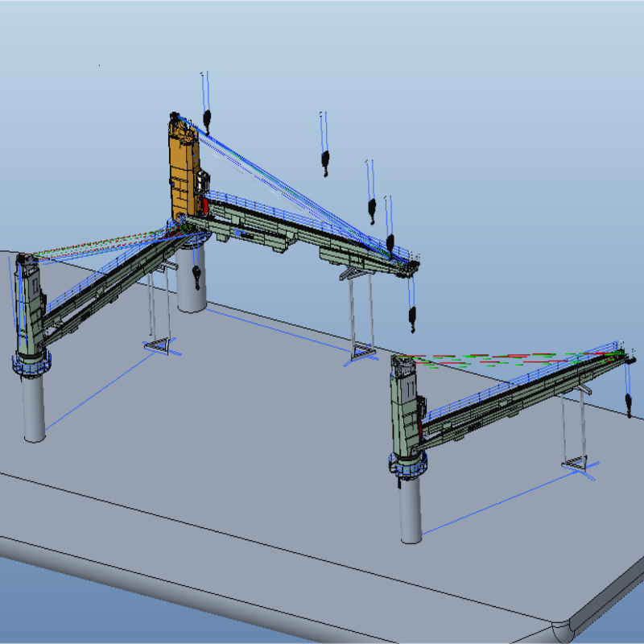Click the right crane boom
The width and height of the screenshot is (644, 644).
click(515, 394)
